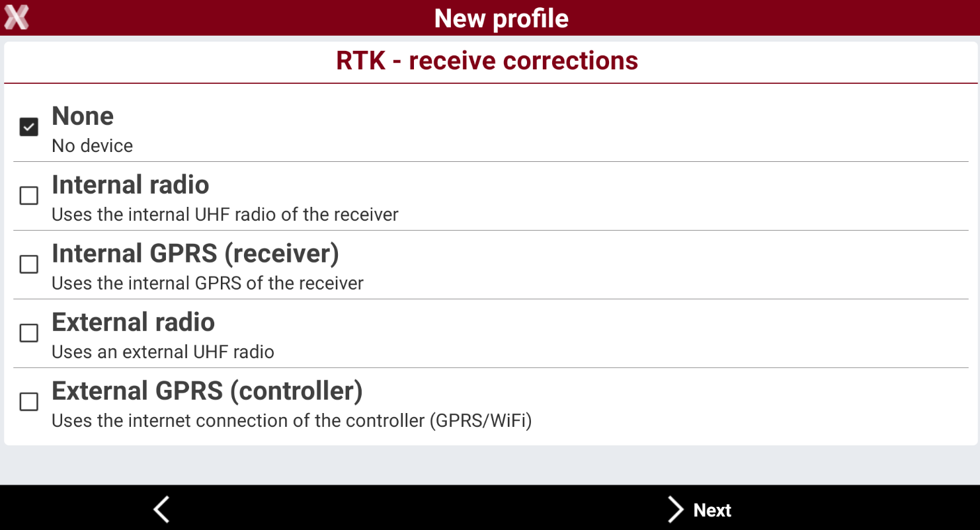
Task: Choose the External radio label
Action: (x=133, y=322)
